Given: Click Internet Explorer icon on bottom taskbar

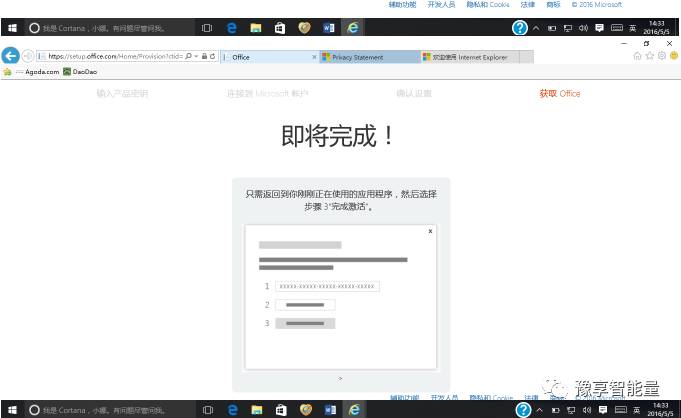Looking at the screenshot, I should pos(354,410).
